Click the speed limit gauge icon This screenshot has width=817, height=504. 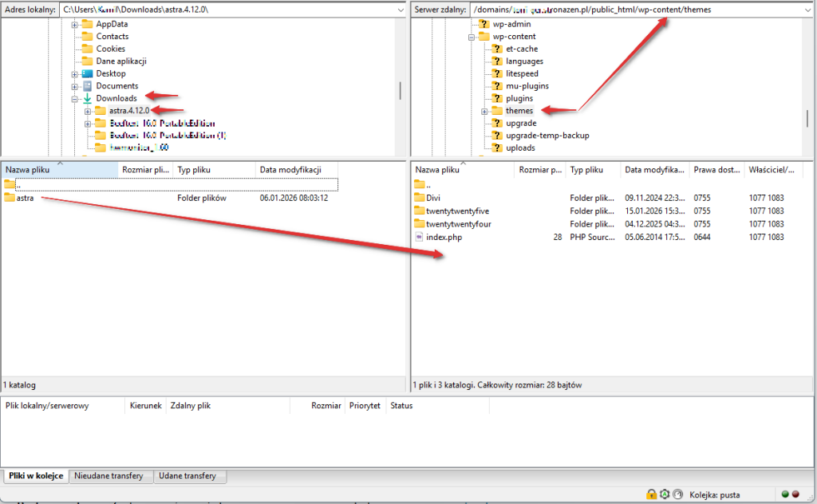[677, 494]
